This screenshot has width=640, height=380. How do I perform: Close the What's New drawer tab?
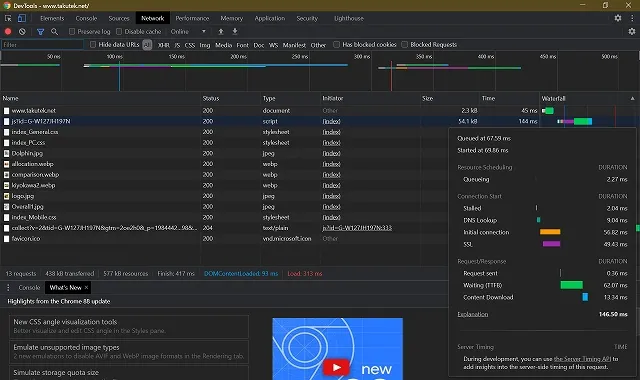pos(86,288)
